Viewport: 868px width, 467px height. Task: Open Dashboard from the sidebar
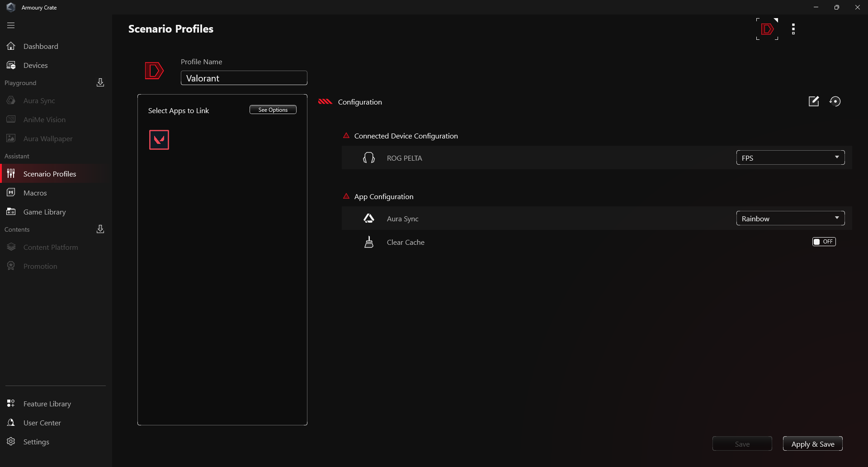point(41,46)
